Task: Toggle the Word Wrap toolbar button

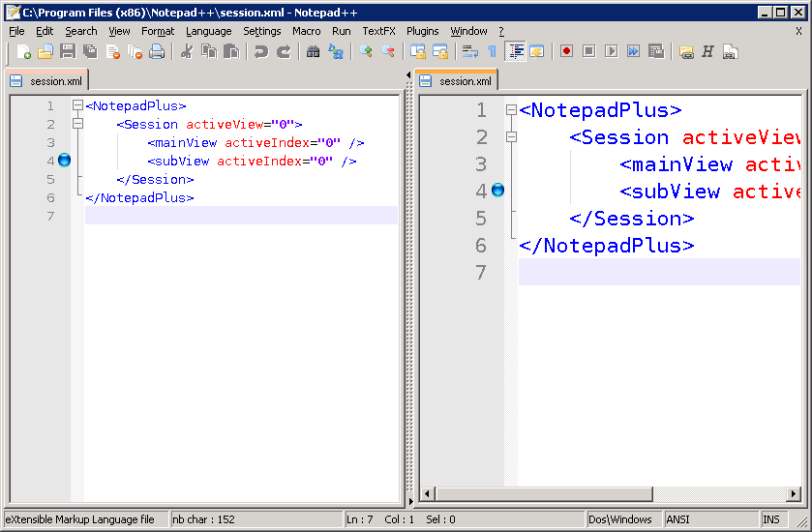Action: [469, 51]
